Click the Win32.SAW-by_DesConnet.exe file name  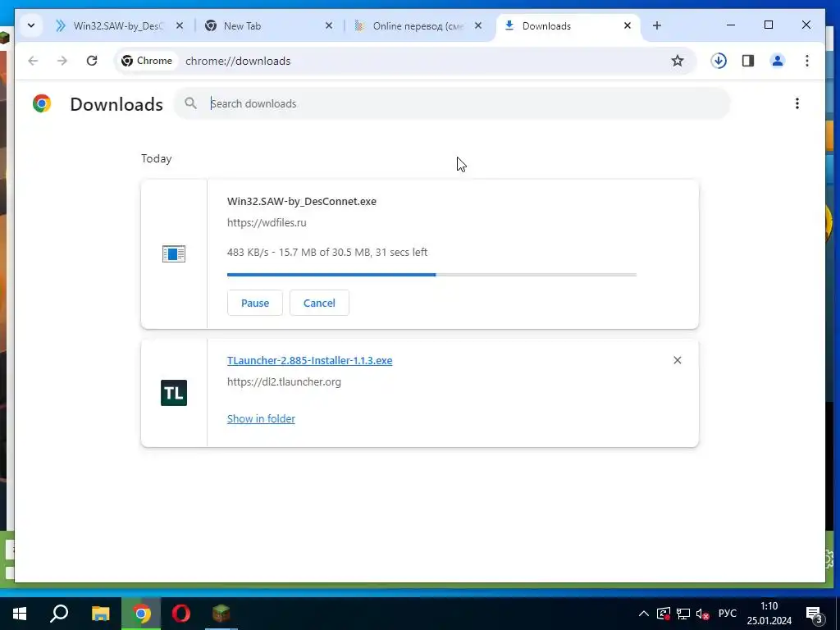click(x=302, y=202)
